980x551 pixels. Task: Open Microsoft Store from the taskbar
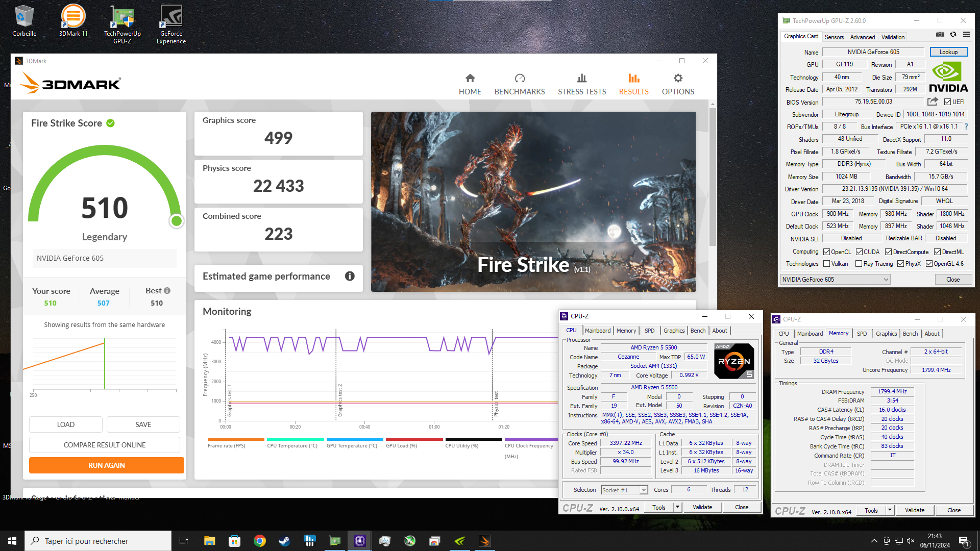pyautogui.click(x=234, y=541)
